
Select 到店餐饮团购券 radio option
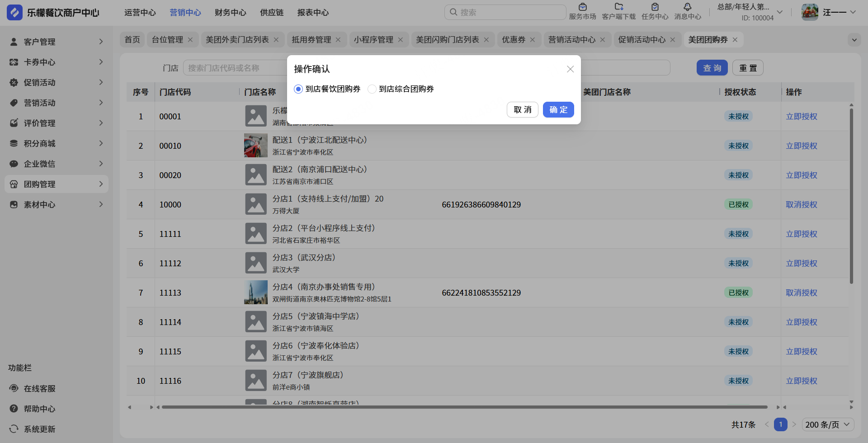click(x=298, y=89)
